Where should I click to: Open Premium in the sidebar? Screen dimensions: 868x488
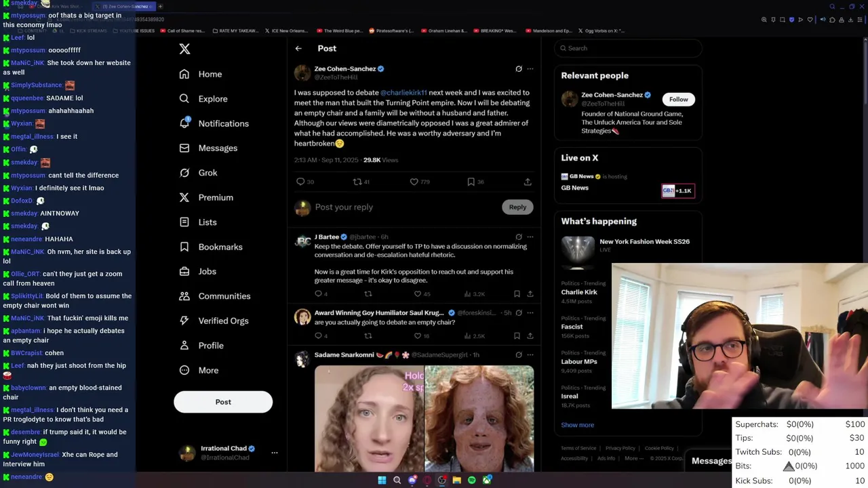point(205,197)
